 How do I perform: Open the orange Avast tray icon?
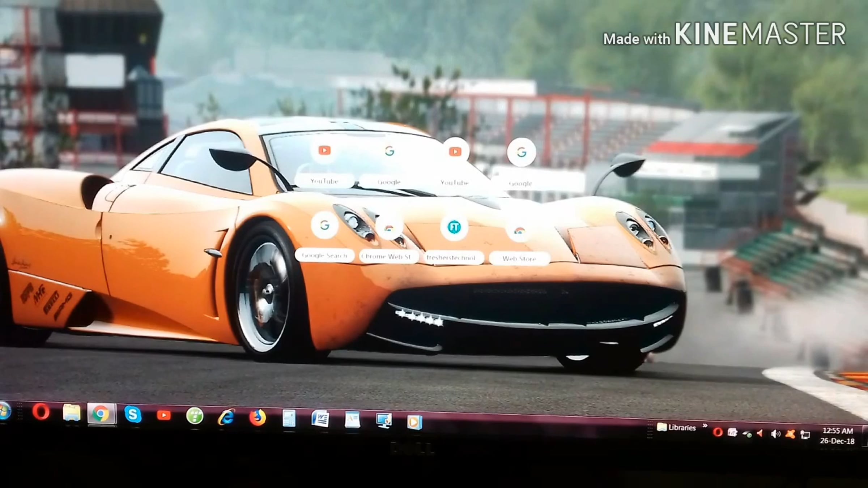tap(790, 434)
